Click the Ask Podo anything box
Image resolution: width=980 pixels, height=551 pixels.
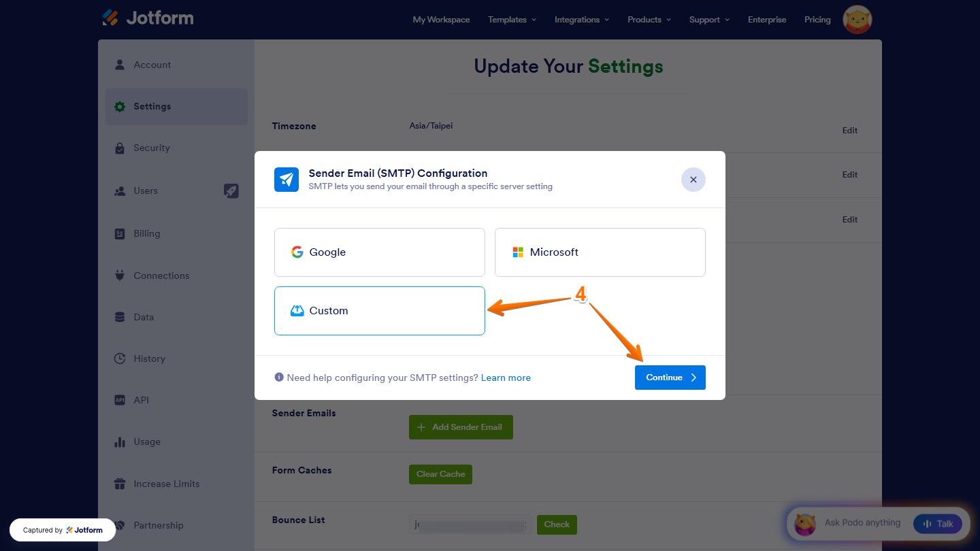(862, 523)
